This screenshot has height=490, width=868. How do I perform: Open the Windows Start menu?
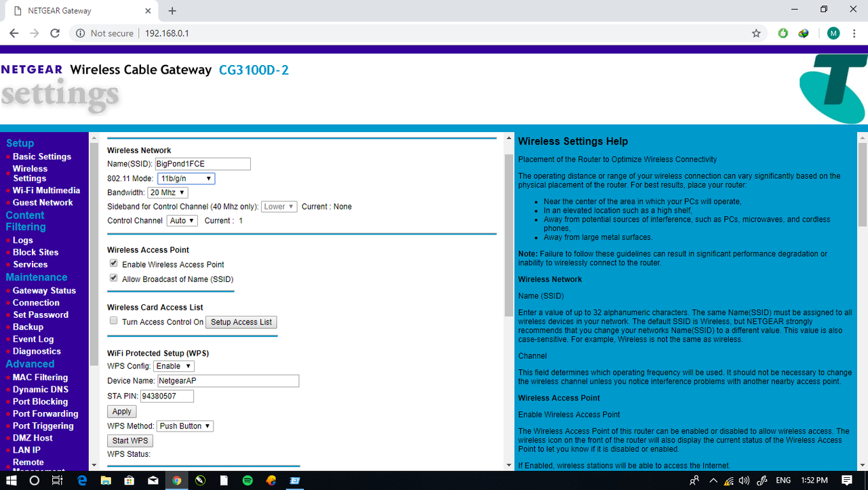(12, 481)
